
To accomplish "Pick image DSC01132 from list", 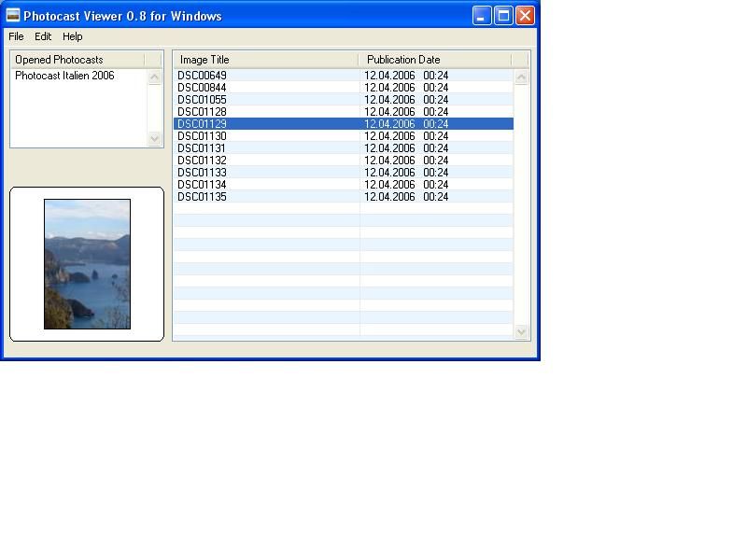I will point(202,161).
